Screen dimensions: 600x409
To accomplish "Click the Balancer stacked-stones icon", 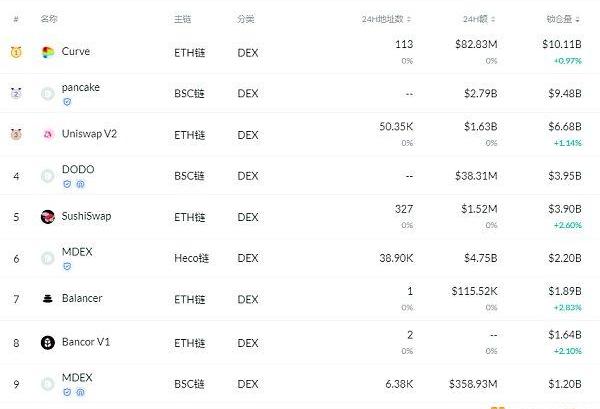I will pyautogui.click(x=48, y=299).
